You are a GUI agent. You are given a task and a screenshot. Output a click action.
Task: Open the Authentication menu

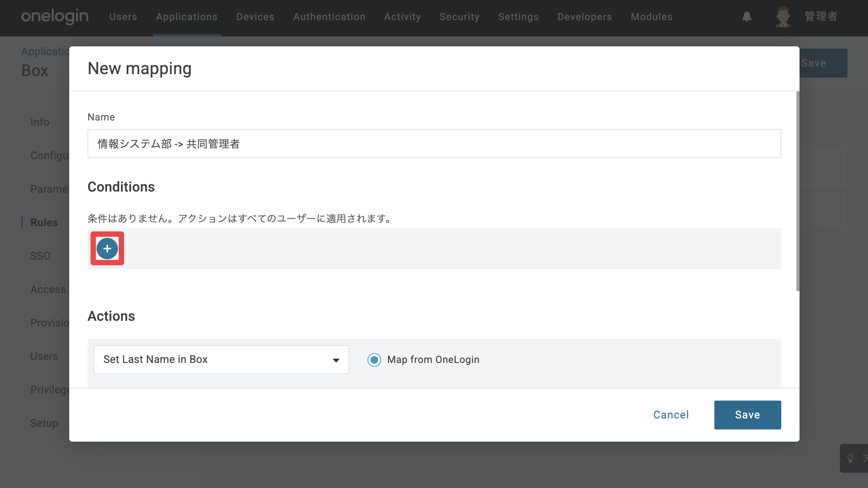click(x=329, y=17)
